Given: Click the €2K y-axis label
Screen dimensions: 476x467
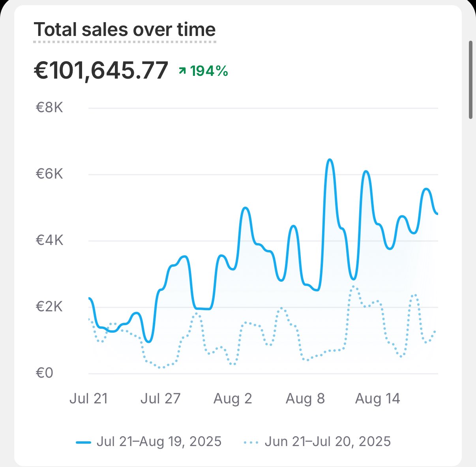Looking at the screenshot, I should click(49, 307).
